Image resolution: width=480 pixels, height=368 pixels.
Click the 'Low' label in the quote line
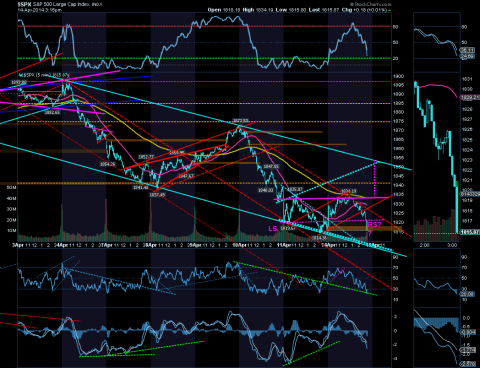point(281,10)
